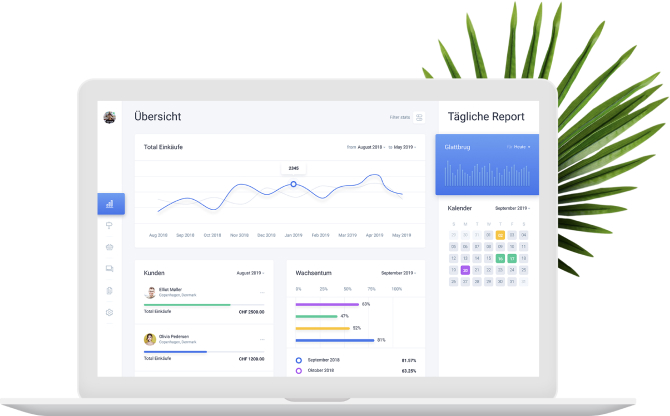Viewport: 670px width, 416px height.
Task: Click Elliot Møller's green Total Einkäufe bar
Action: [x=187, y=305]
